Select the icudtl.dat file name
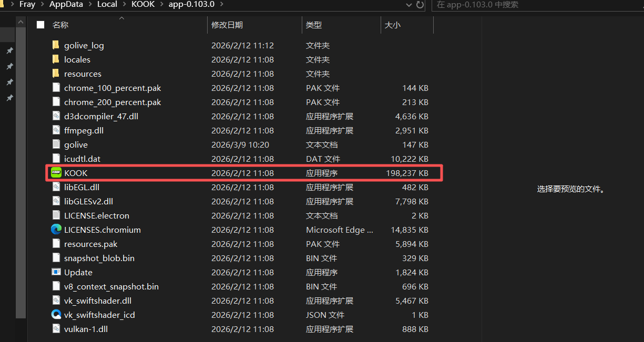Image resolution: width=644 pixels, height=342 pixels. [x=82, y=159]
